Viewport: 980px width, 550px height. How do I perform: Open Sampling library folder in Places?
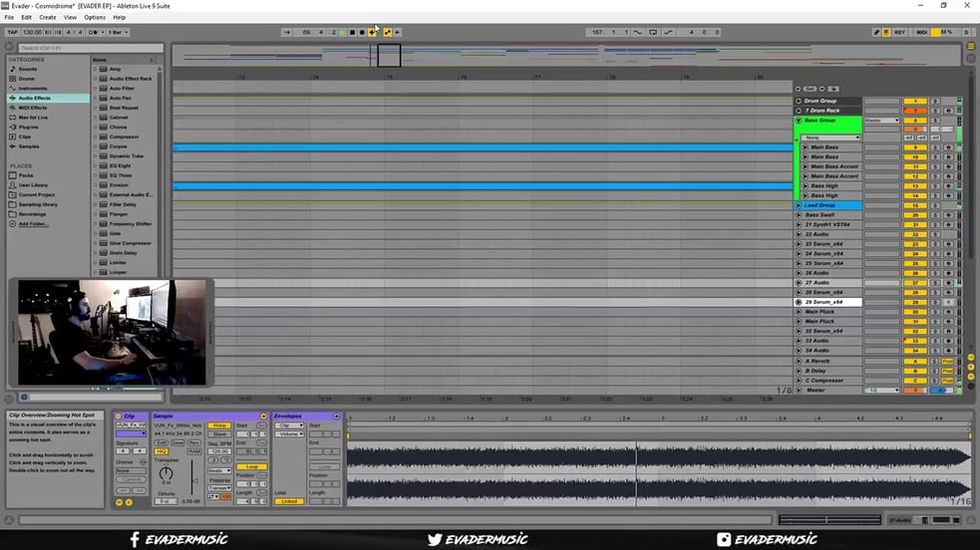click(x=38, y=204)
